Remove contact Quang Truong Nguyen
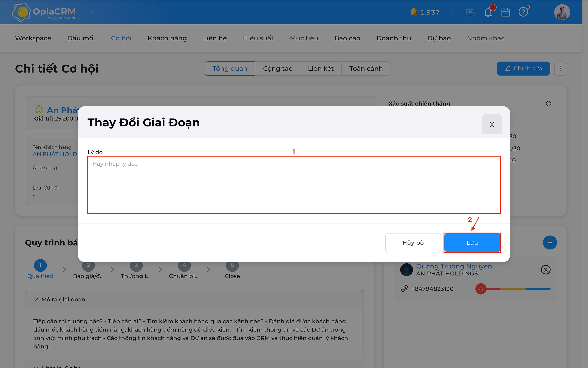Image resolution: width=588 pixels, height=368 pixels. [x=546, y=270]
